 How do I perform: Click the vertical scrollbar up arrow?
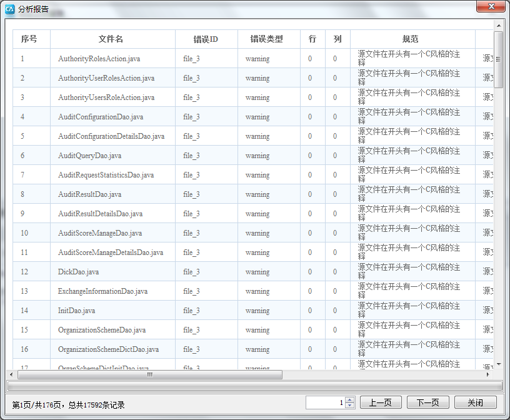498,26
